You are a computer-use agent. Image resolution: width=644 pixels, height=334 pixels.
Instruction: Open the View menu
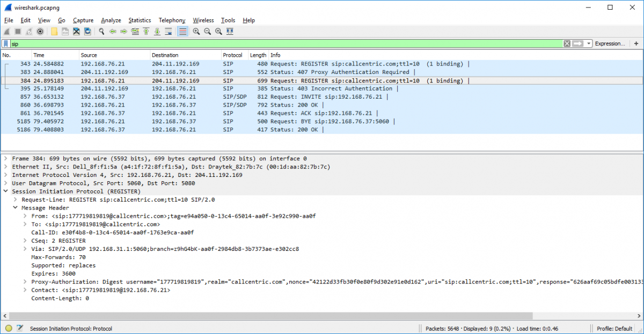[44, 20]
